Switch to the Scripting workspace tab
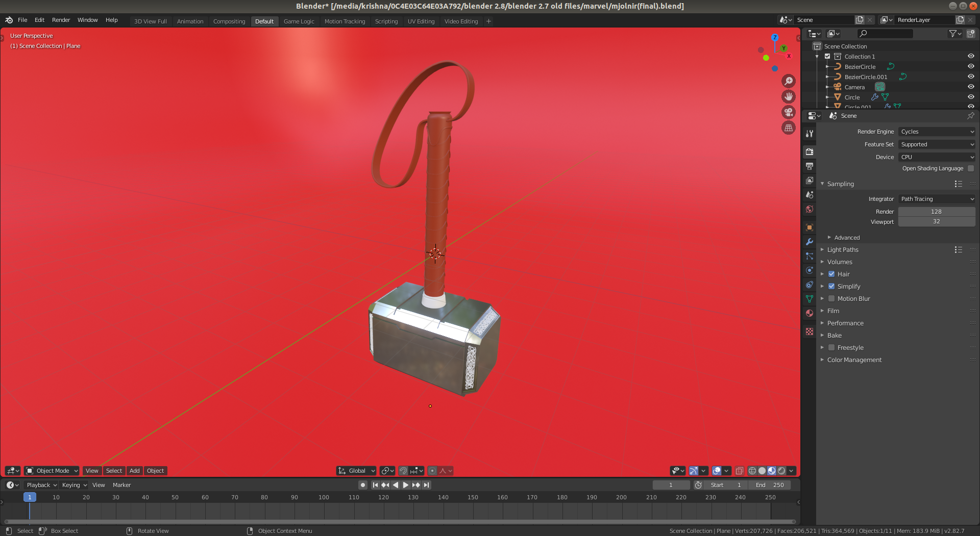 tap(386, 21)
